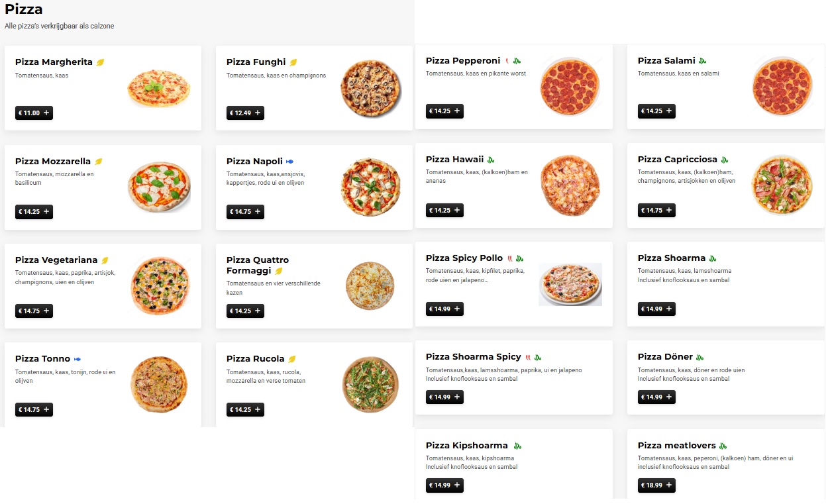826x504 pixels.
Task: Click double chili icon beside Pizza Spicy Pollo
Action: coord(510,258)
